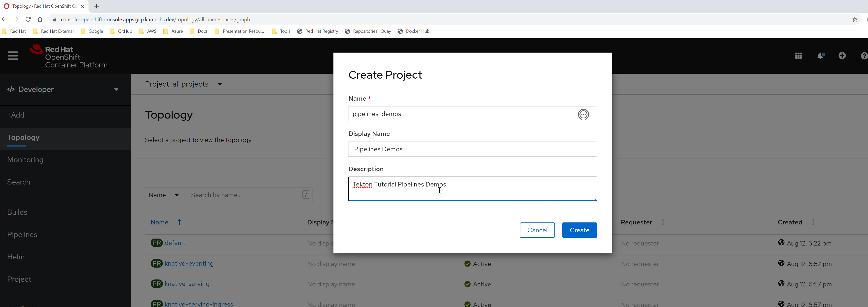Click the Display Name input field
This screenshot has width=868, height=307.
(472, 149)
